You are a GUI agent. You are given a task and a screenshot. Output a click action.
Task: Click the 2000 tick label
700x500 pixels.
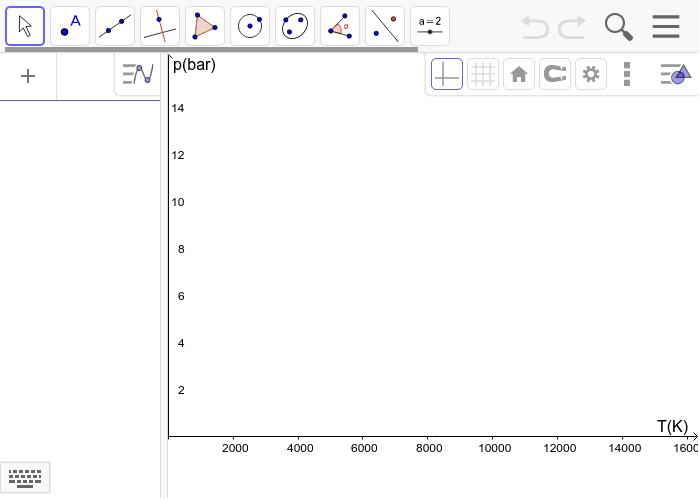pyautogui.click(x=235, y=448)
